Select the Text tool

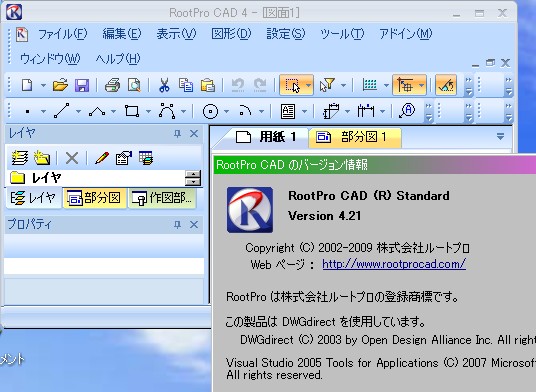(288, 111)
